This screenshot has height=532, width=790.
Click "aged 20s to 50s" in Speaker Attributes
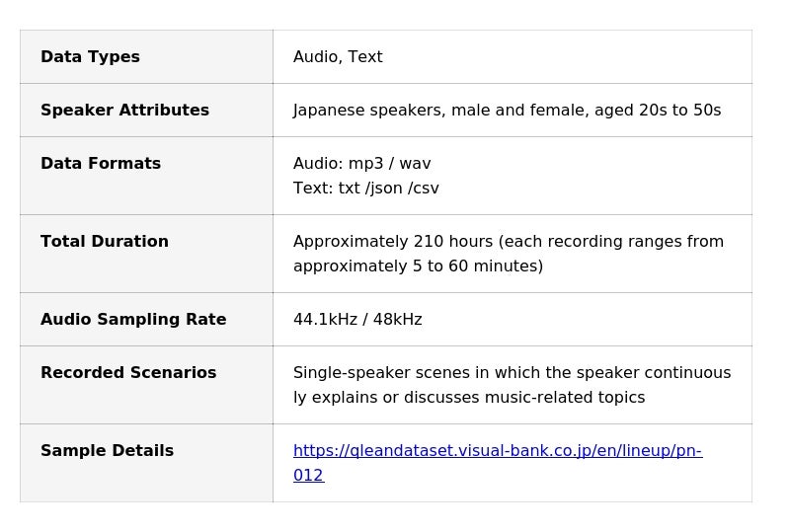tap(663, 111)
